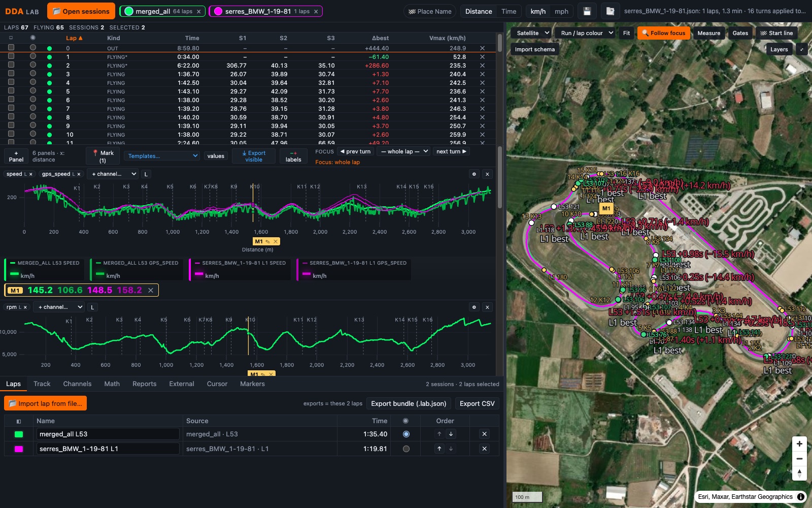Image resolution: width=812 pixels, height=508 pixels.
Task: Select km/h units
Action: click(x=538, y=11)
